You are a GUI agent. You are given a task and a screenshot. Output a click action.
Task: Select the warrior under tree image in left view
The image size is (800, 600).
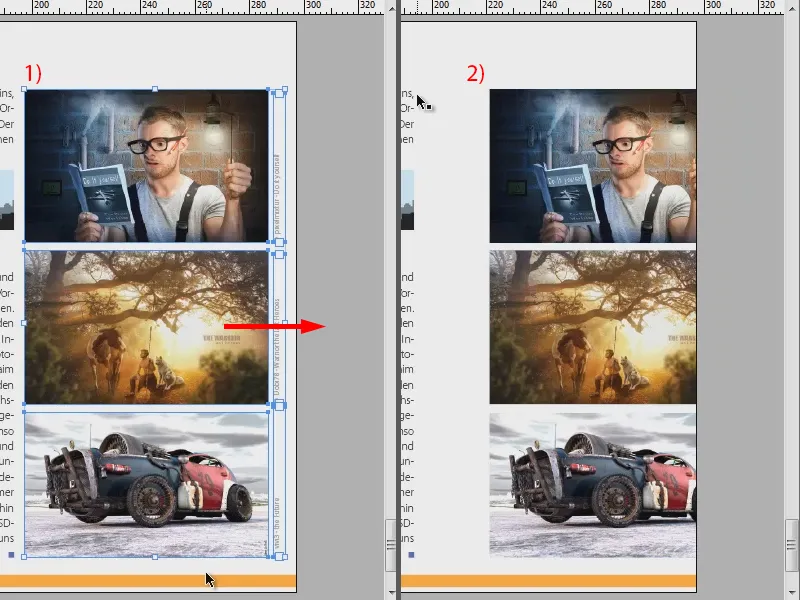[x=146, y=327]
